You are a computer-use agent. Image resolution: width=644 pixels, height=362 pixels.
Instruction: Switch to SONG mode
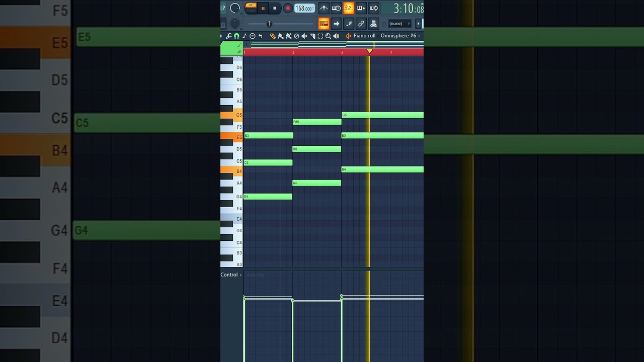pyautogui.click(x=251, y=11)
